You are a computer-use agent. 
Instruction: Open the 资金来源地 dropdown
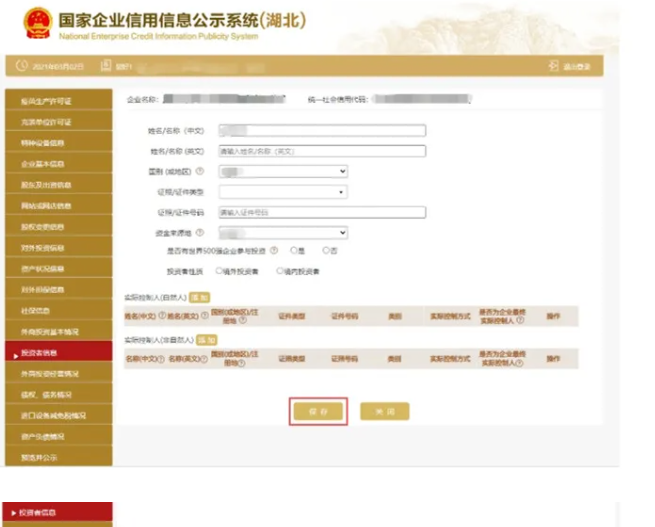point(283,232)
